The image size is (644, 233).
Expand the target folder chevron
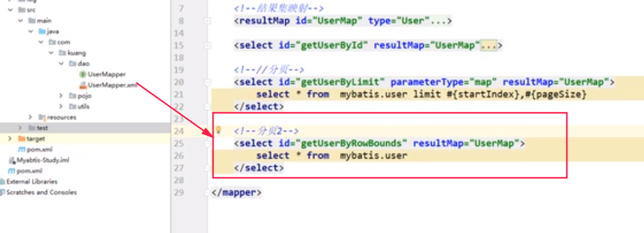10,139
